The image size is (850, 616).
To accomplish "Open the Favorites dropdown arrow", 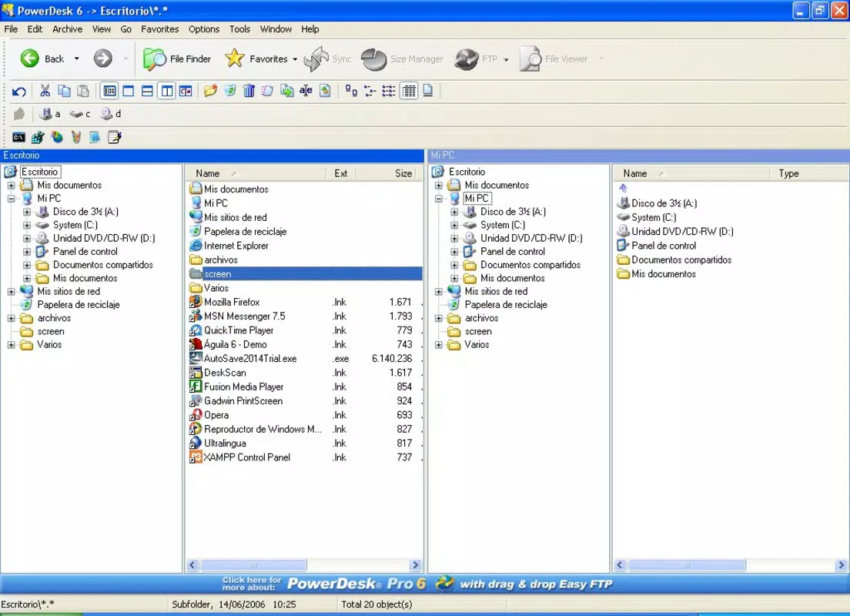I will click(295, 59).
